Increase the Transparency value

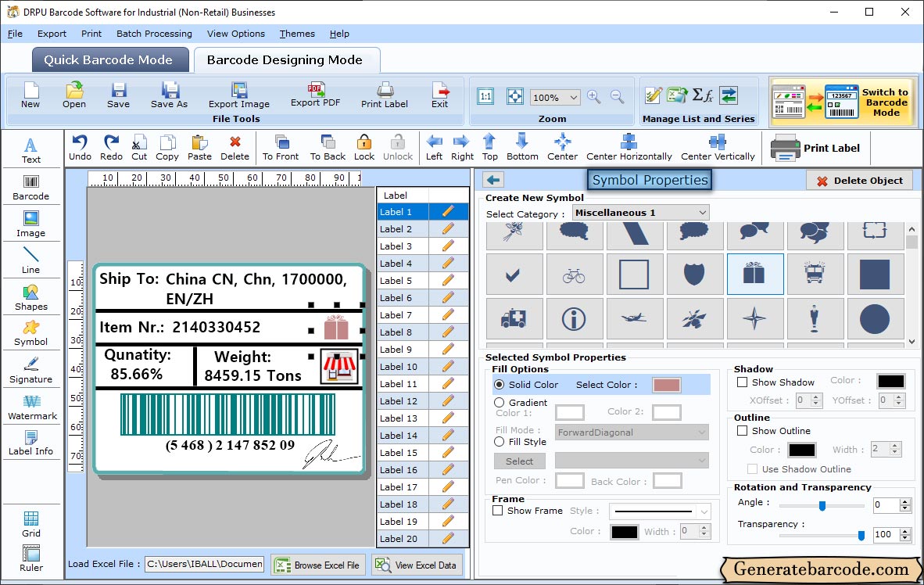click(x=905, y=531)
